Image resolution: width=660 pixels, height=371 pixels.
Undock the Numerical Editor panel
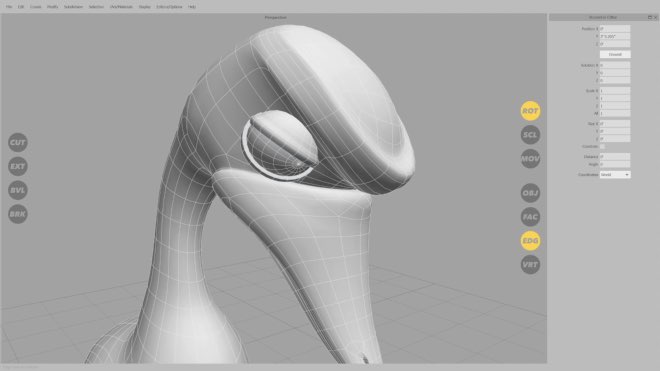pos(649,17)
